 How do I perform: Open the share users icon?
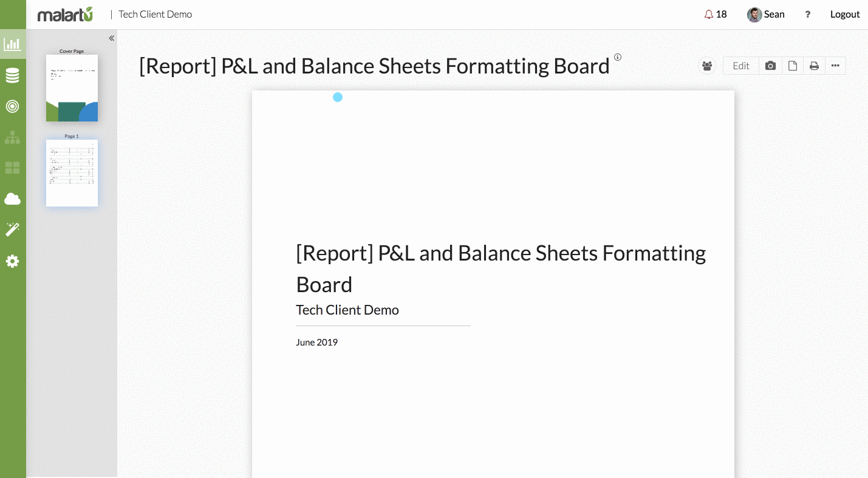click(x=707, y=66)
